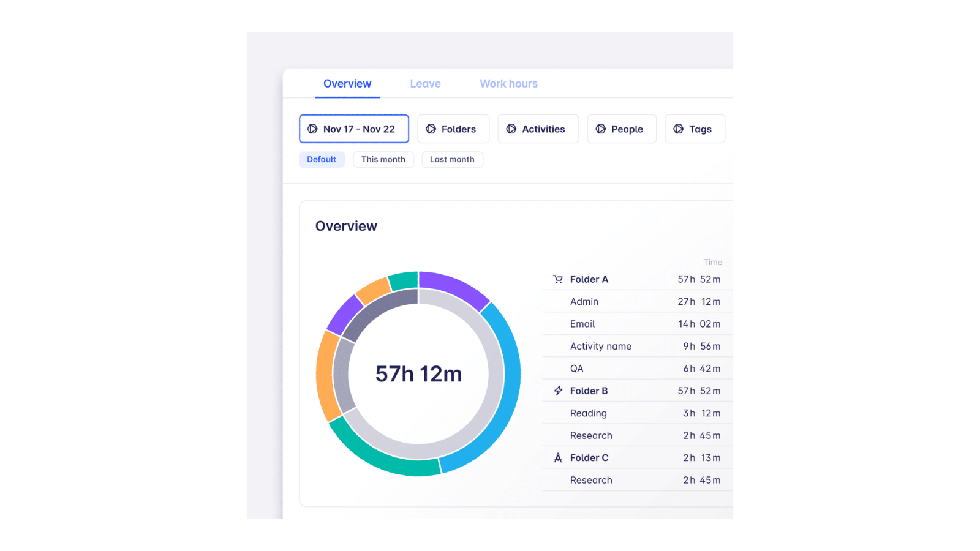The width and height of the screenshot is (980, 551).
Task: Open the Nov 17 - Nov 22 date filter
Action: click(354, 129)
